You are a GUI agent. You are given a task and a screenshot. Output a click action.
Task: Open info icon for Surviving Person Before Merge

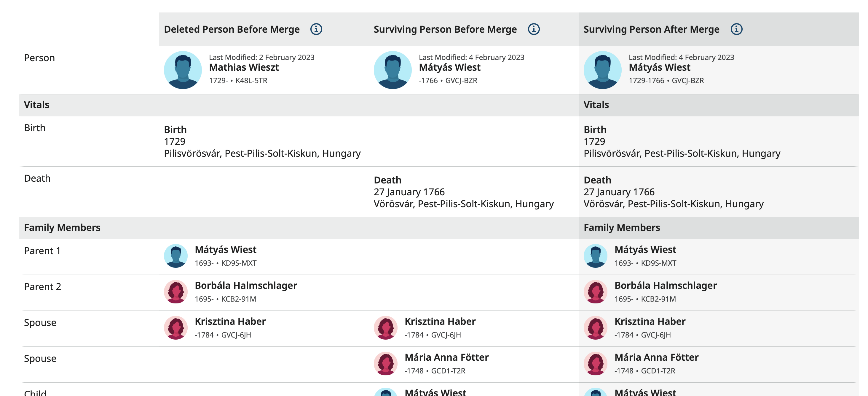[x=534, y=29]
